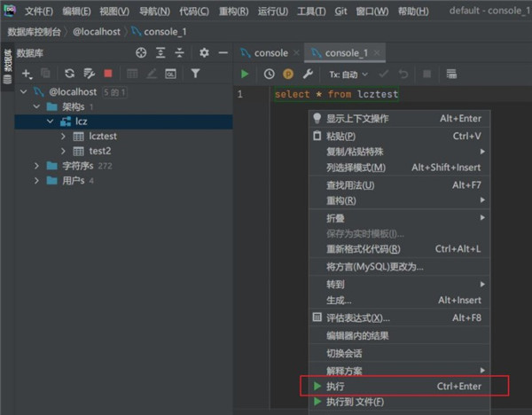Open the 窗口(W) menu
Image resolution: width=532 pixels, height=415 pixels.
[x=372, y=12]
